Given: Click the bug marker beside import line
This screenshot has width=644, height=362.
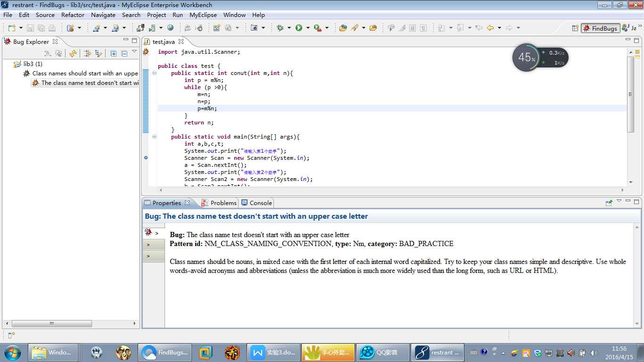Looking at the screenshot, I should (x=146, y=52).
